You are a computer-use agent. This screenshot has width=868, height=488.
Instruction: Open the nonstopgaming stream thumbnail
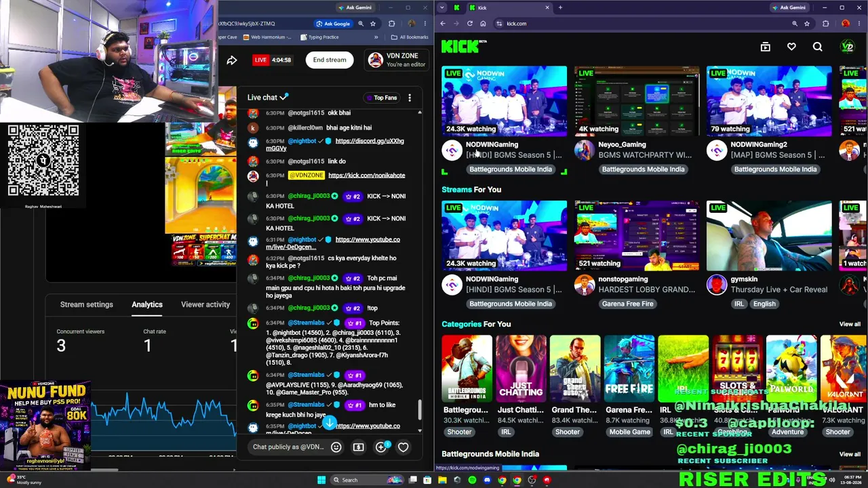tap(637, 235)
